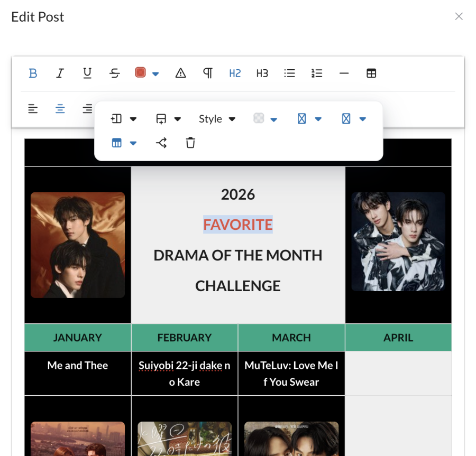476x456 pixels.
Task: Click the FEBRUARY table header cell
Action: tap(185, 338)
